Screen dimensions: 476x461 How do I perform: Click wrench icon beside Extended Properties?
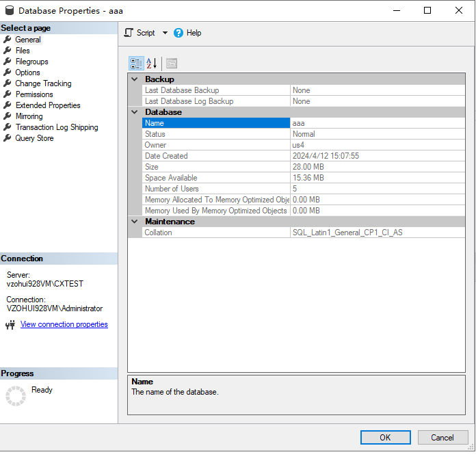point(8,105)
